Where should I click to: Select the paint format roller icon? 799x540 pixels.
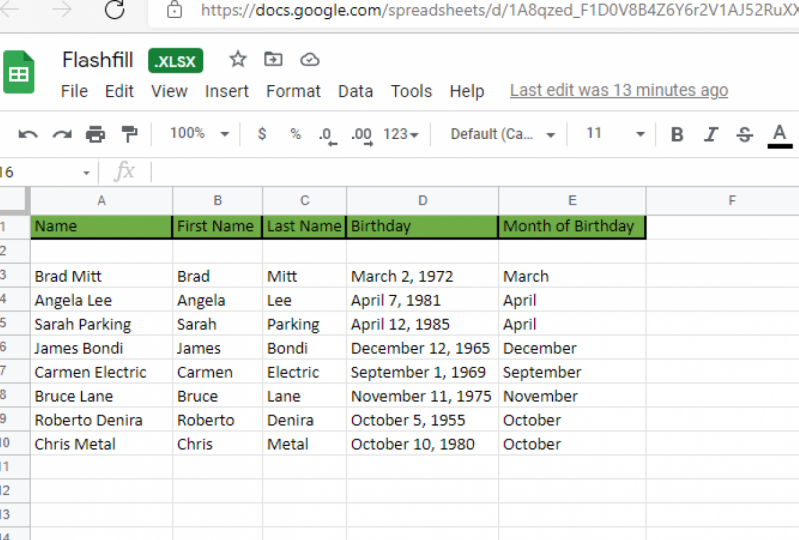[129, 134]
